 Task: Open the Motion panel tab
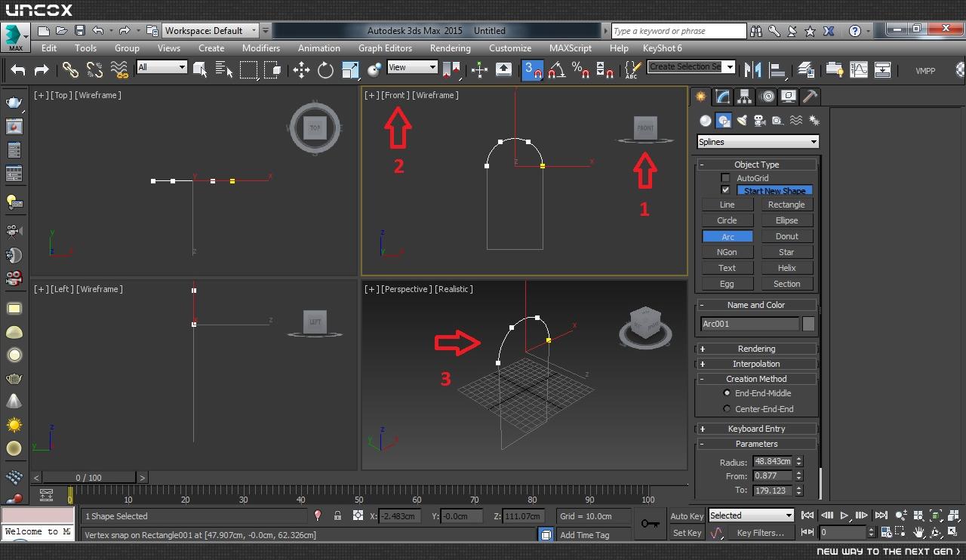coord(768,97)
